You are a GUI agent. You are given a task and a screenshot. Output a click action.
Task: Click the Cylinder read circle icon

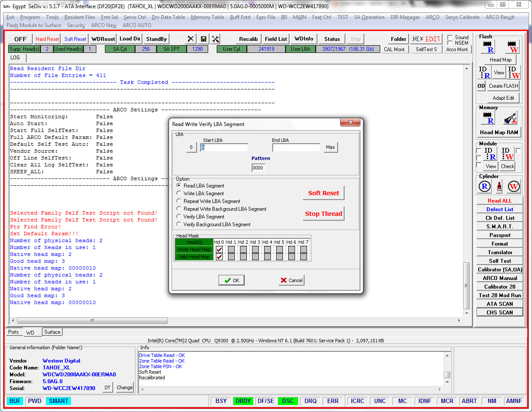[485, 186]
